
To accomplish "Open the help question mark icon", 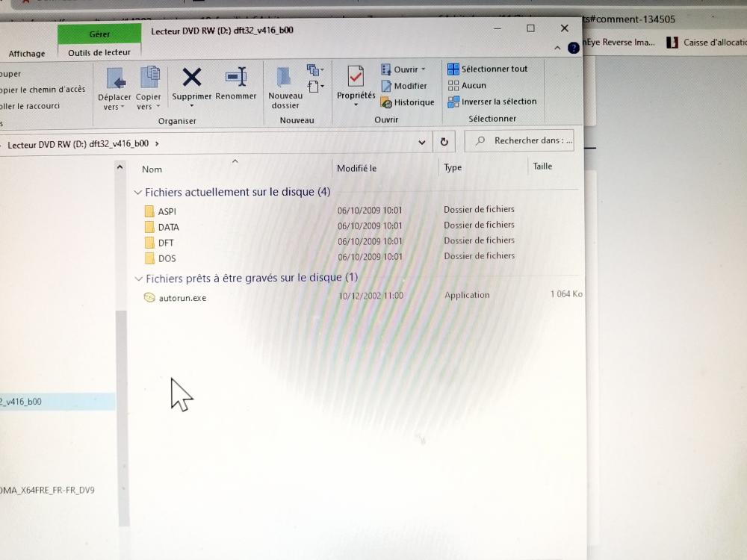I will (574, 48).
